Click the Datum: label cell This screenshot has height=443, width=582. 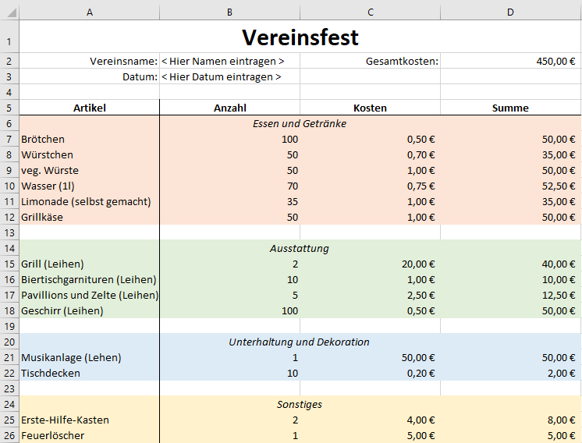pos(89,77)
